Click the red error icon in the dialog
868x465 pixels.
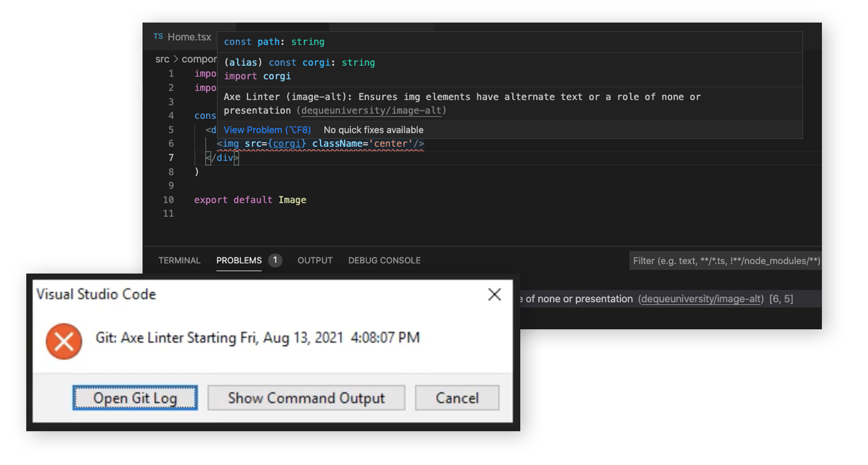click(x=64, y=342)
